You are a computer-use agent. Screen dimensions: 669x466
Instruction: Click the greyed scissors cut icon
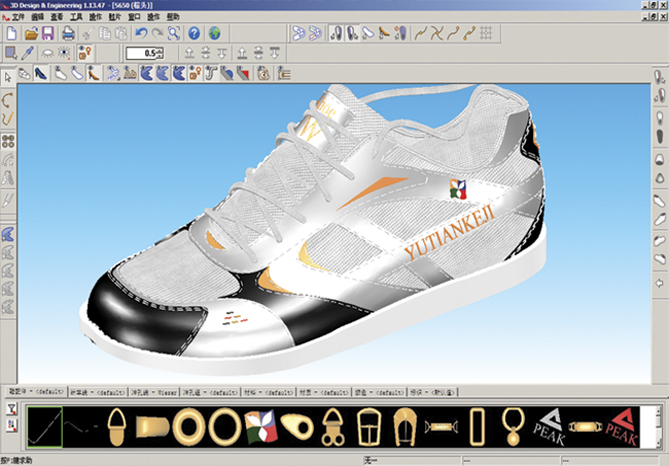tap(88, 33)
